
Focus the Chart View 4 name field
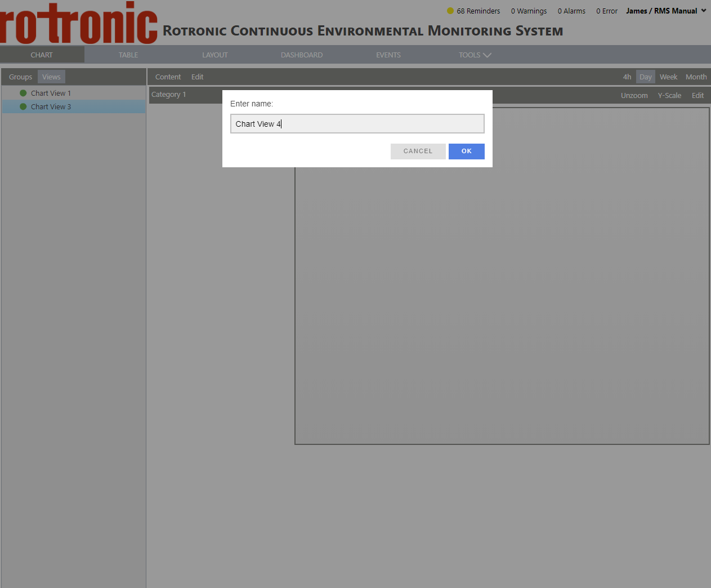pos(357,124)
